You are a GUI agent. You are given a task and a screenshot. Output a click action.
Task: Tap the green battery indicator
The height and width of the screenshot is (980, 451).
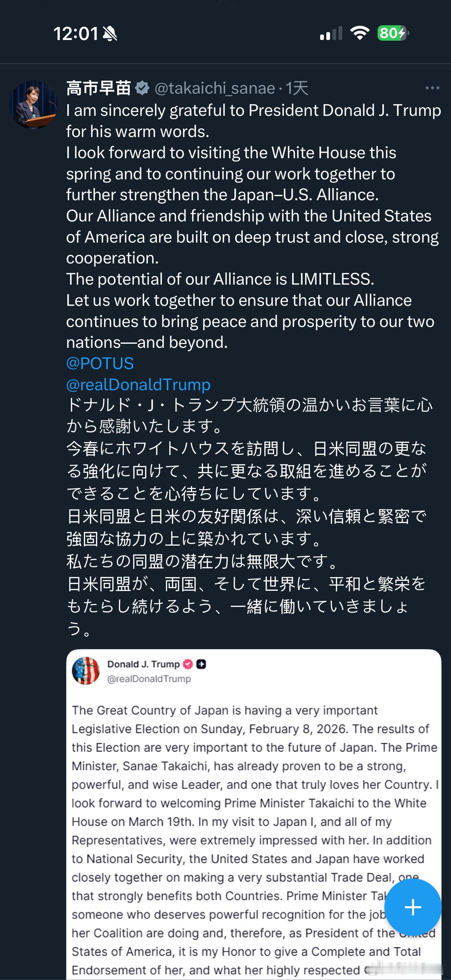point(393,33)
